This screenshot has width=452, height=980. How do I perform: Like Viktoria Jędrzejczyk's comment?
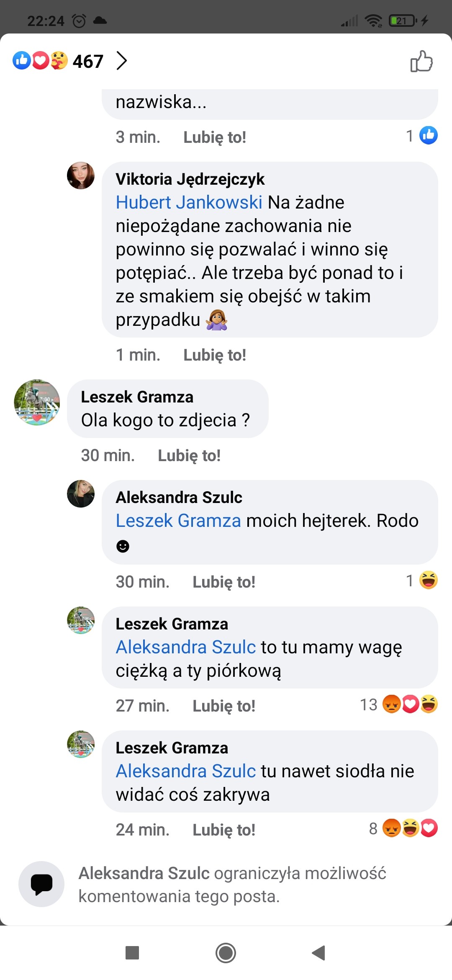214,355
